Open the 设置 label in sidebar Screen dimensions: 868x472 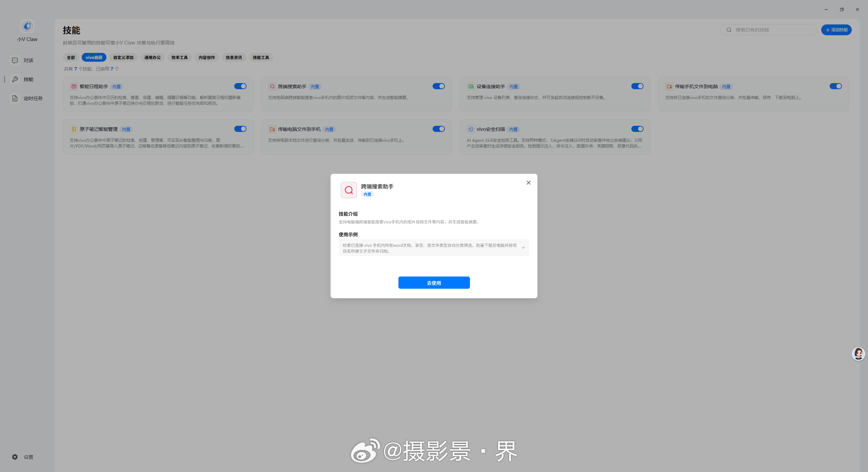pos(28,457)
